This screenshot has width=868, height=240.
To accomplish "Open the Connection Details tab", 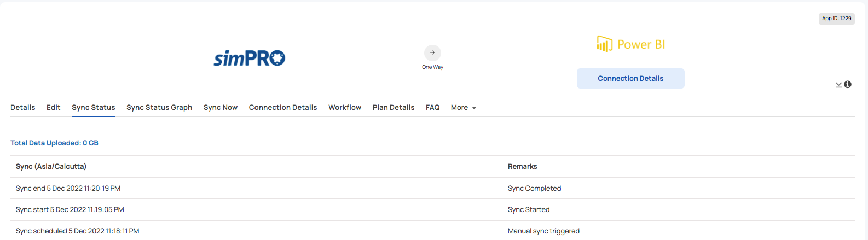I will click(283, 107).
